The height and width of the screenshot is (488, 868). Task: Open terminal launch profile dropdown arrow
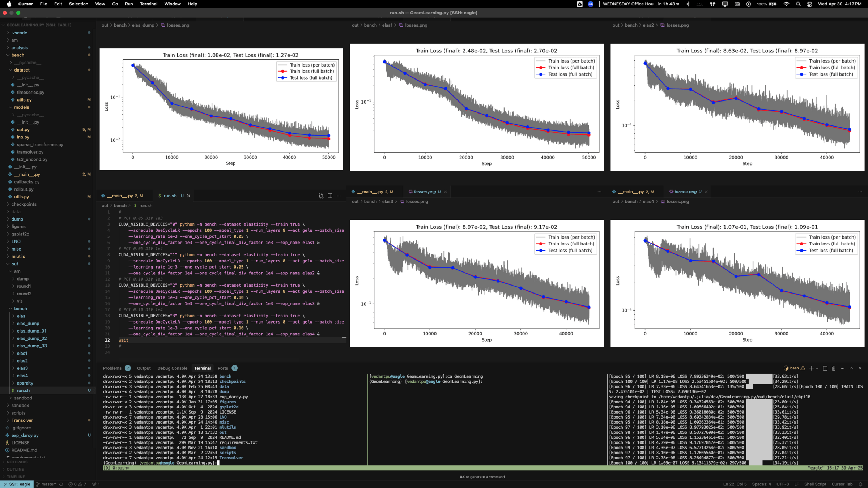[x=817, y=368]
